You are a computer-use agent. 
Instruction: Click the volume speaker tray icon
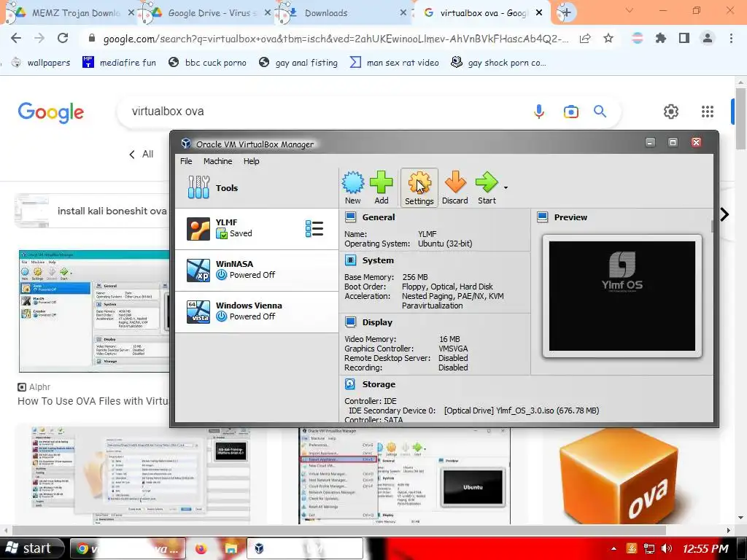coord(667,548)
